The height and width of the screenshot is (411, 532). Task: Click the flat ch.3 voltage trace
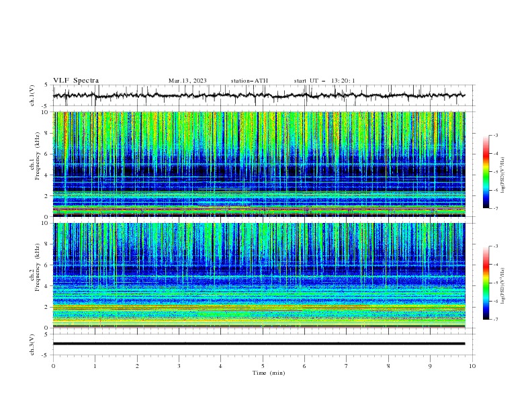[x=259, y=344]
